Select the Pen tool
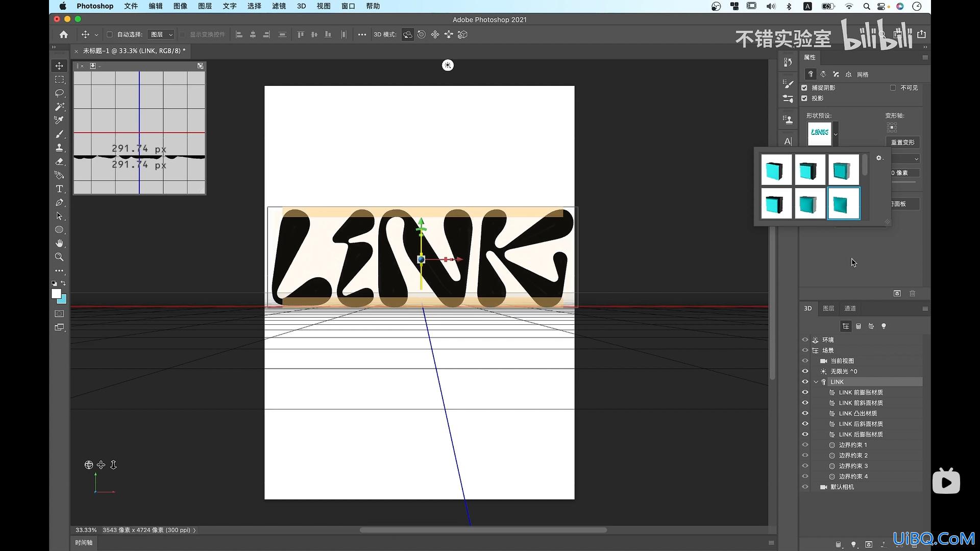 pos(59,202)
